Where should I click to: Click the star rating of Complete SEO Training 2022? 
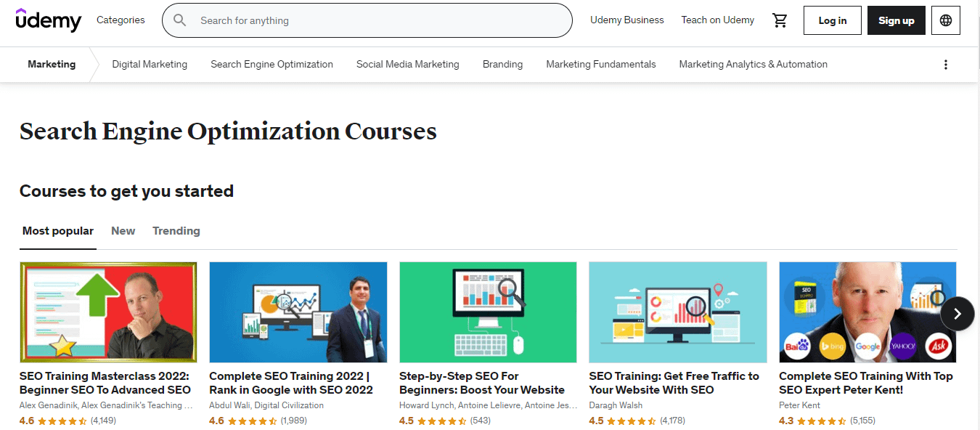253,421
